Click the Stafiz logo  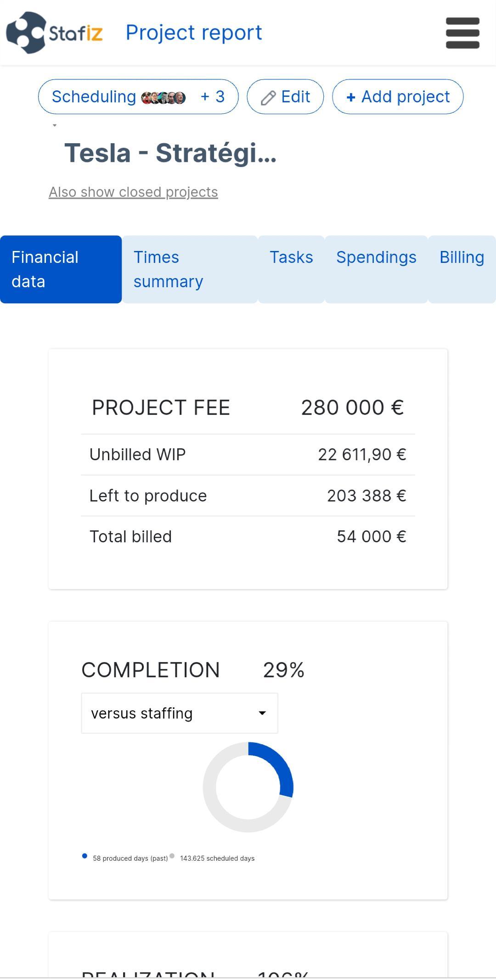tap(54, 33)
